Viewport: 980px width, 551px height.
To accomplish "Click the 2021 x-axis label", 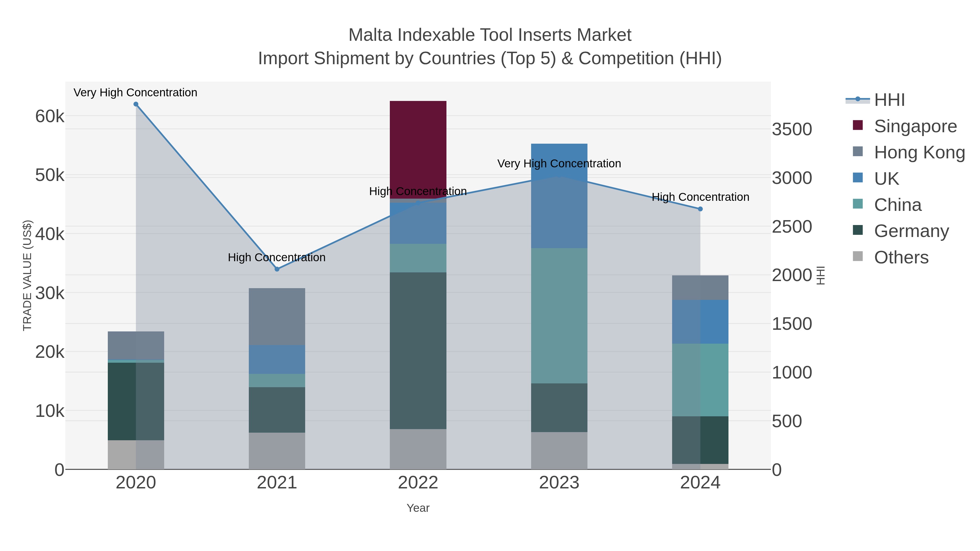I will click(277, 483).
